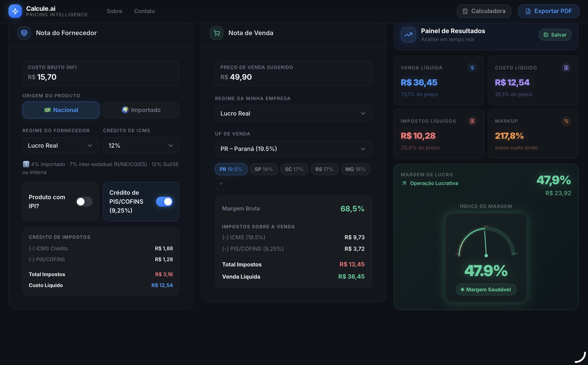
Task: Open the Sobre nav link
Action: 114,11
